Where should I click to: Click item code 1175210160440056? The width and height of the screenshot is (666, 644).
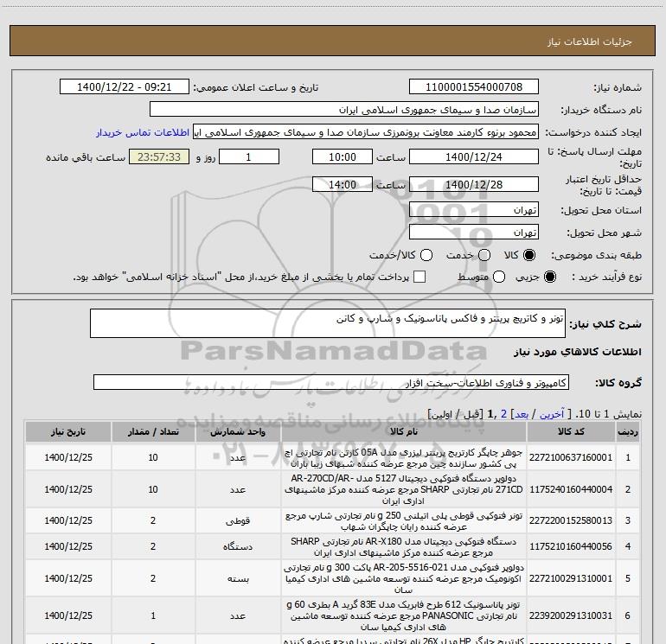coord(571,547)
